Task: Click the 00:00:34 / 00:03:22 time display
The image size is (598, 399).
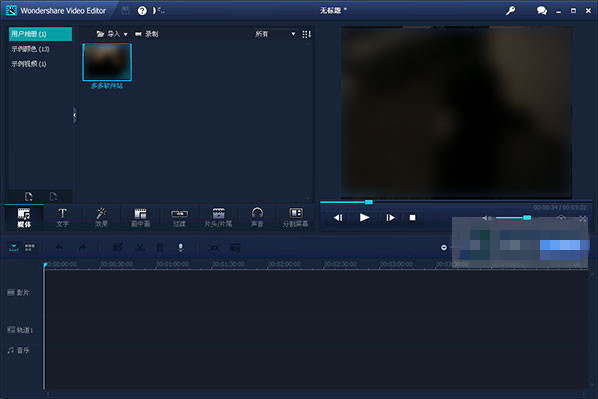Action: (559, 208)
